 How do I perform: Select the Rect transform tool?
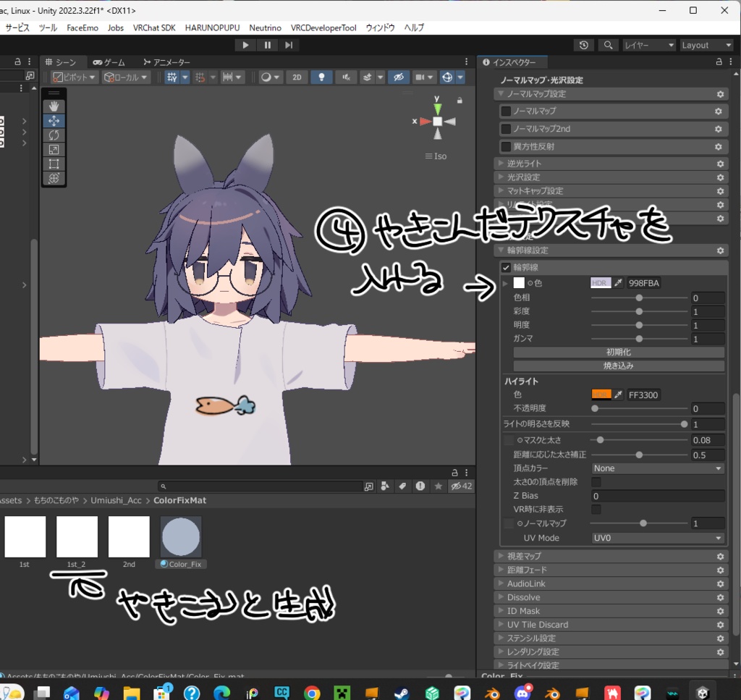[54, 164]
